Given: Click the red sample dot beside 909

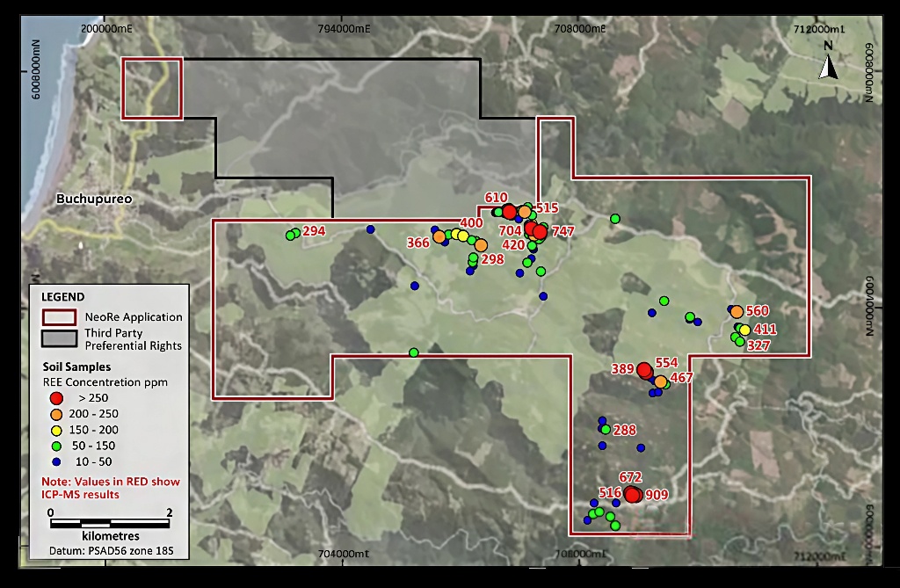Looking at the screenshot, I should point(633,495).
